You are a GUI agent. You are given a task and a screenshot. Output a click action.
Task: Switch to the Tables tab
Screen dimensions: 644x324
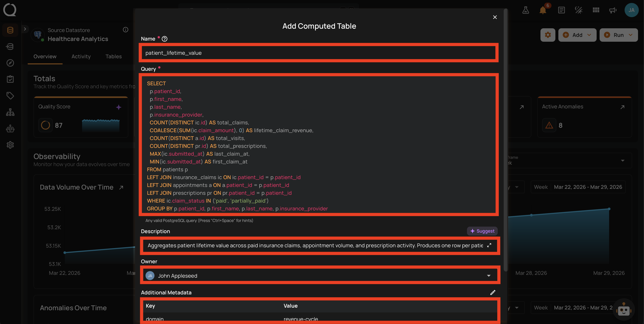113,56
